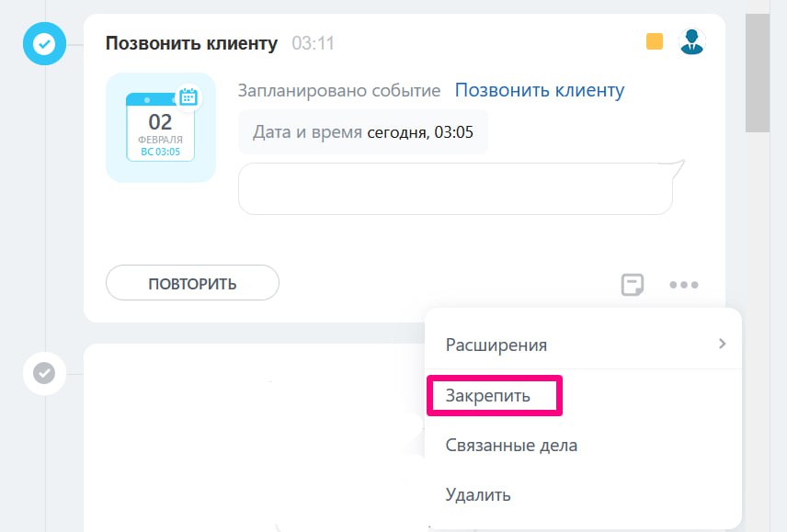Click the 03:11 timestamp in header
The height and width of the screenshot is (532, 787).
coord(313,43)
